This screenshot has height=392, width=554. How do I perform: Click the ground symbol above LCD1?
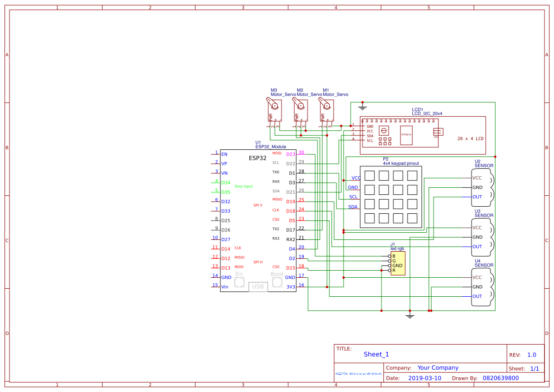(x=363, y=106)
